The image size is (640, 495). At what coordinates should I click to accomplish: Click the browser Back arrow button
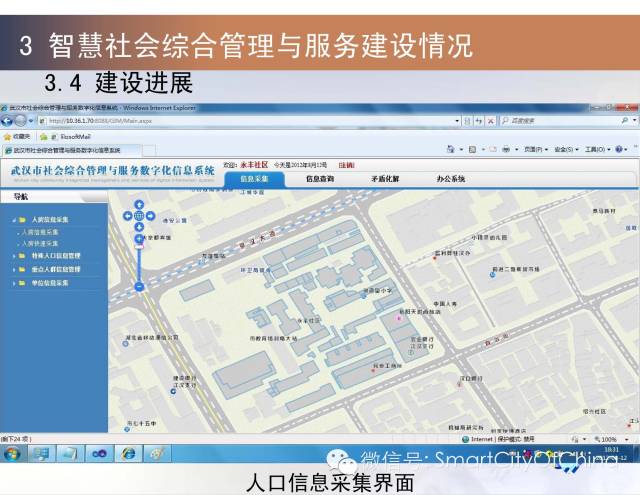click(7, 121)
